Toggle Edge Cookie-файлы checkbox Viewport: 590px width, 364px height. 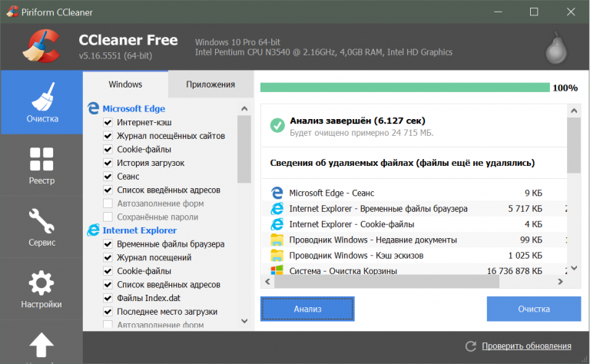[x=108, y=149]
